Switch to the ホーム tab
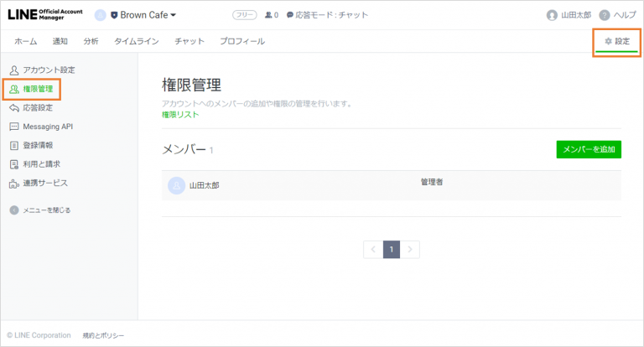 tap(25, 41)
